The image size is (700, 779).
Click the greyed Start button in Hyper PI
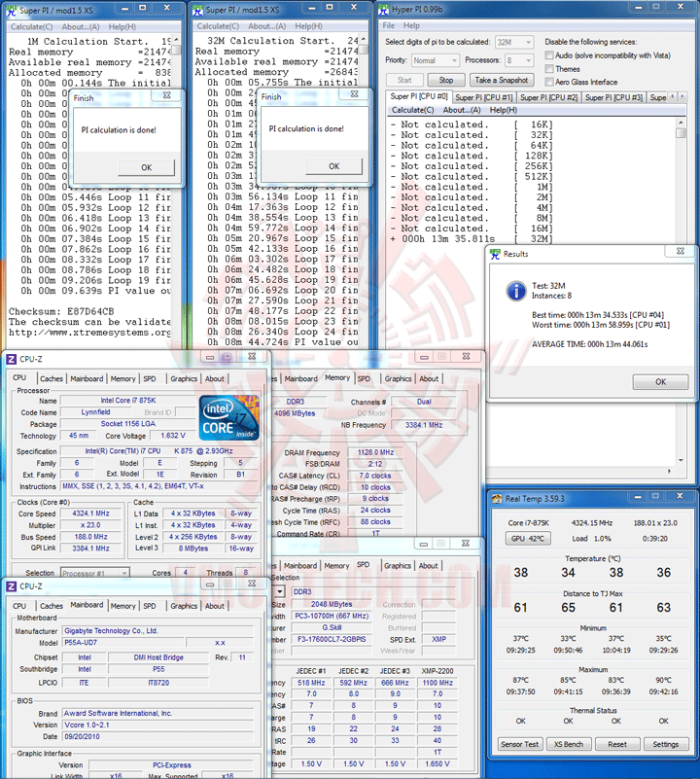pos(404,80)
